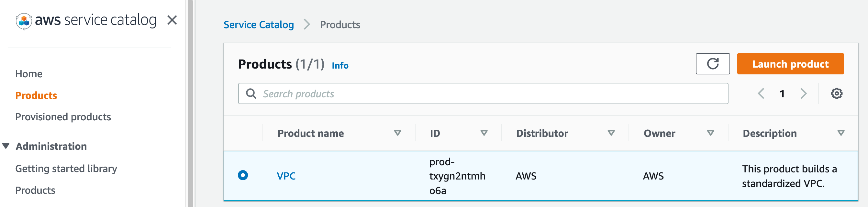Open the VPC product link
Viewport: 868px width, 207px height.
click(x=286, y=176)
